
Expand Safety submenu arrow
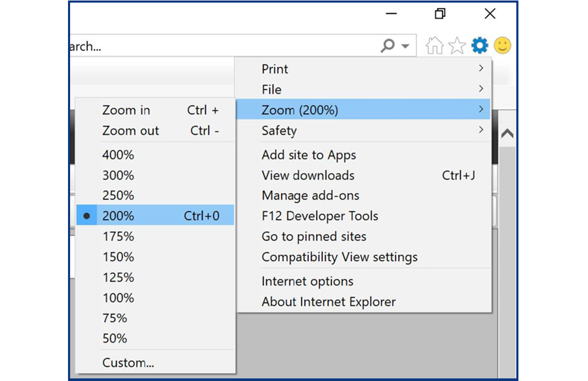point(481,130)
